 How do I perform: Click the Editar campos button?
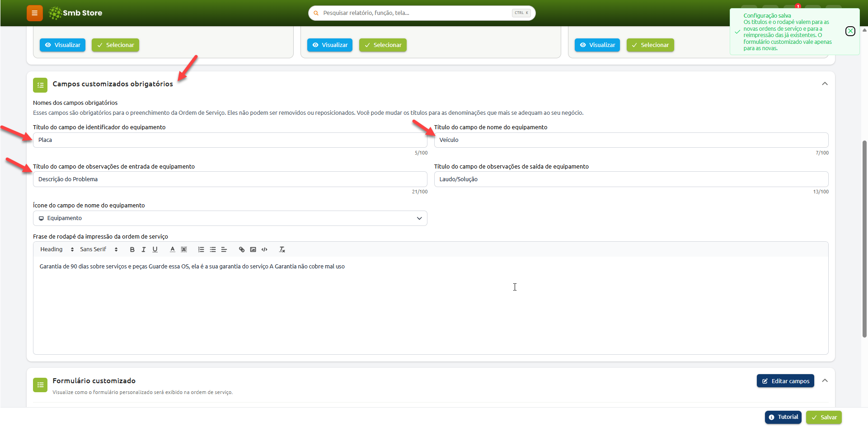pyautogui.click(x=785, y=381)
